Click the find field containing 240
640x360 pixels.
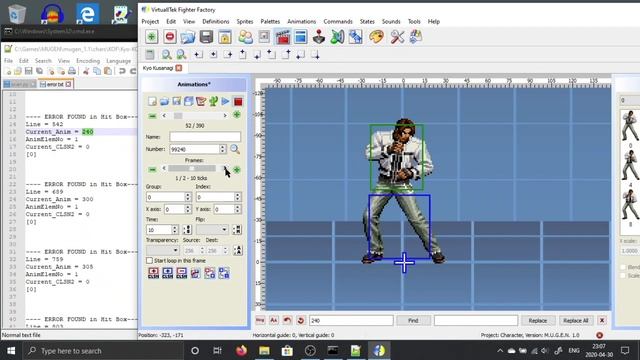coord(351,320)
